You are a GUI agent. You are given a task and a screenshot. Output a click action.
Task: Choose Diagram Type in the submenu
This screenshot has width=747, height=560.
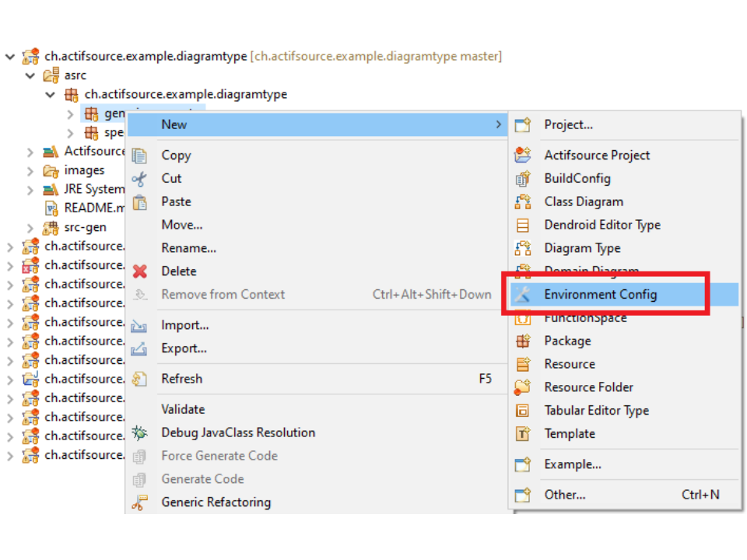click(582, 248)
